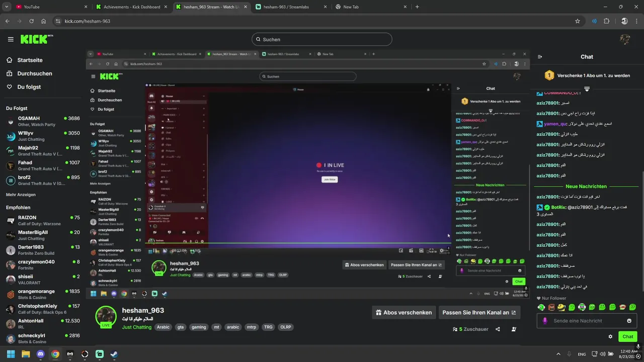
Task: Reload the page
Action: [31, 21]
